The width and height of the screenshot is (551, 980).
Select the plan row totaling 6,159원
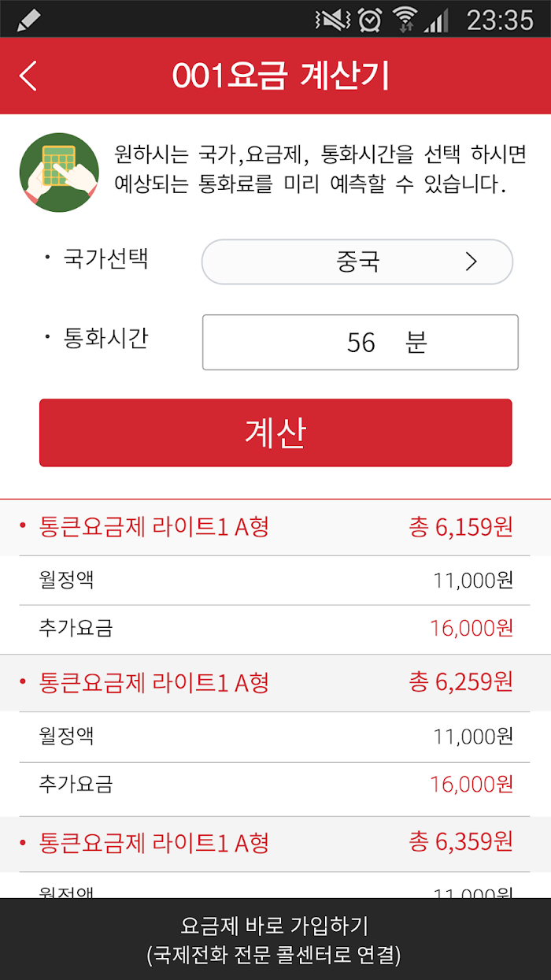275,527
